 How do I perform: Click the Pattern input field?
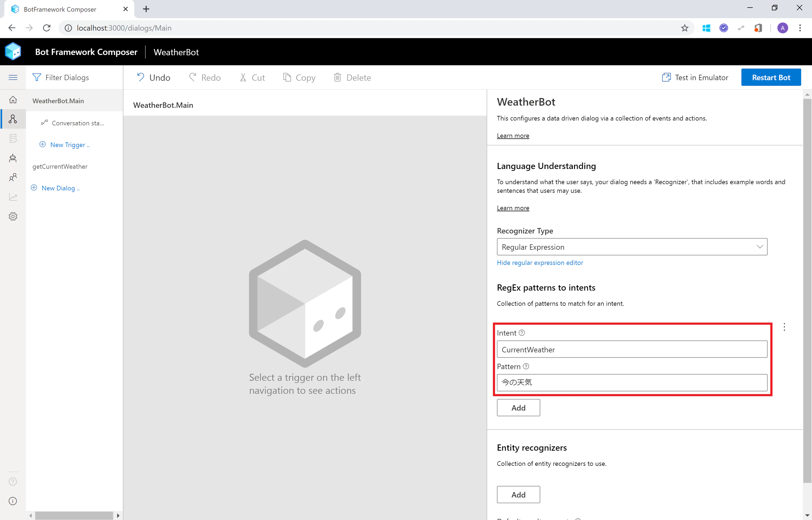point(632,383)
